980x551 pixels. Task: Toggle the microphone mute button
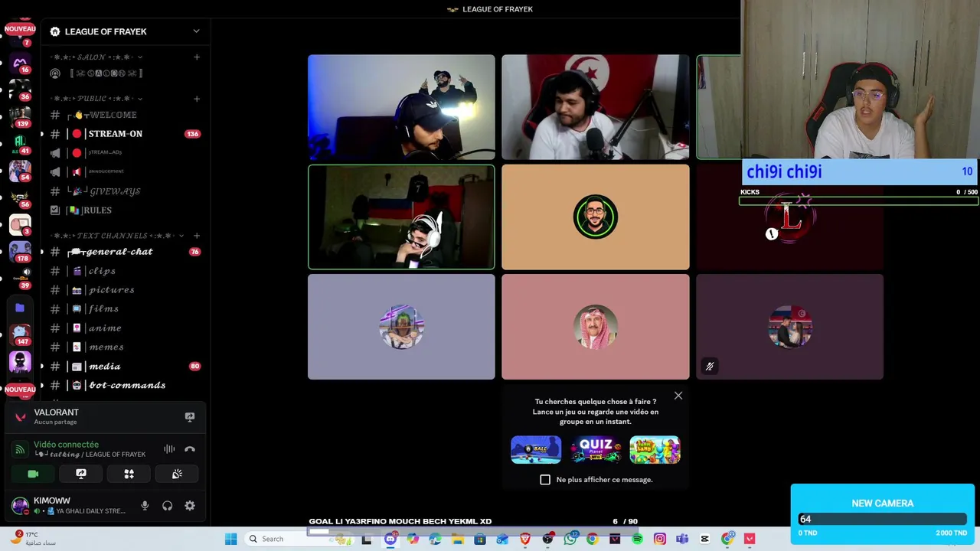[x=145, y=506]
